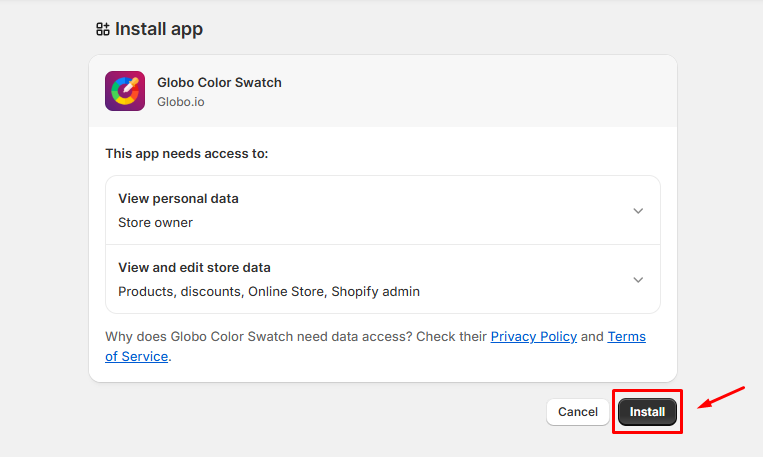
Task: Click This app needs access to heading
Action: pos(187,153)
